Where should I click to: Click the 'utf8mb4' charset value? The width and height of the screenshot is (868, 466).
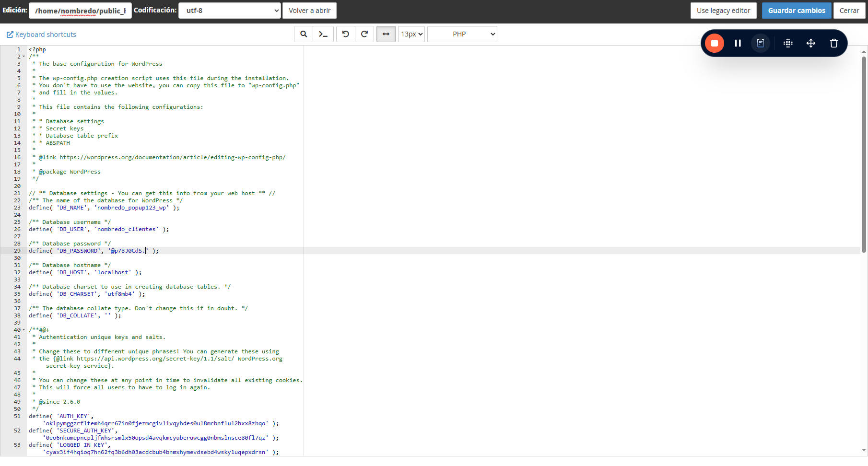(x=120, y=294)
